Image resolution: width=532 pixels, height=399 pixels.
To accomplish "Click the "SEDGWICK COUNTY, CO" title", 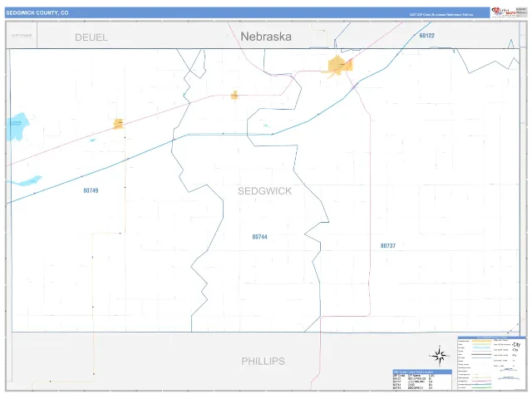I will tap(37, 13).
